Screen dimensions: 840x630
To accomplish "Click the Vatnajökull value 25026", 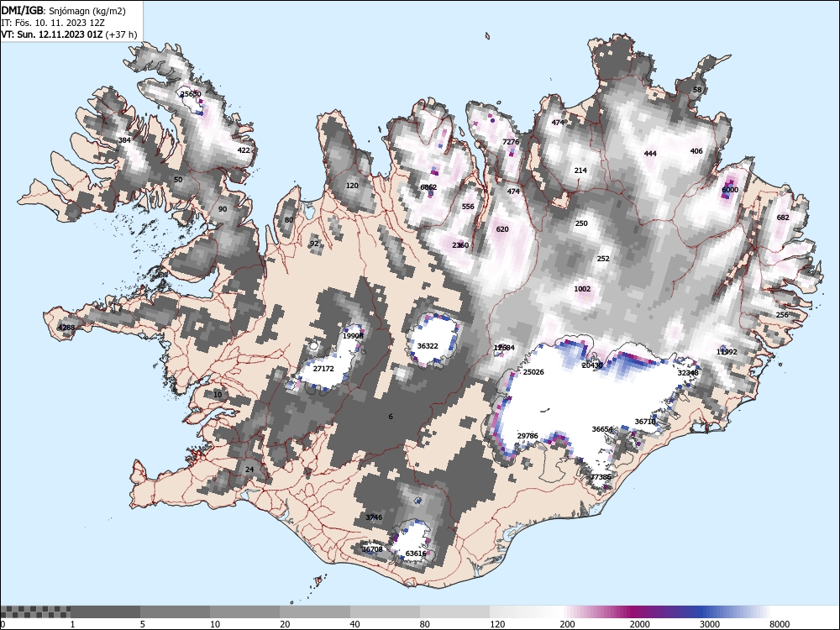I will (x=533, y=372).
